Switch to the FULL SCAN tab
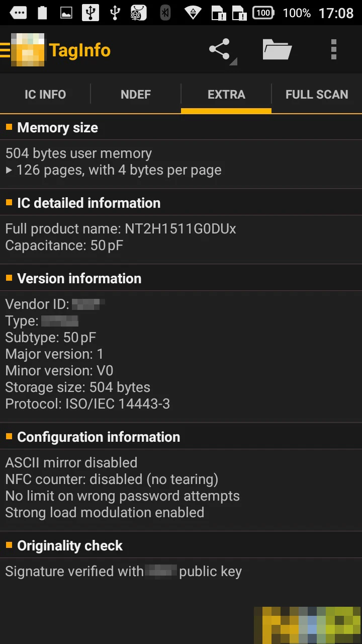Screen dimensions: 362x644 (x=317, y=94)
